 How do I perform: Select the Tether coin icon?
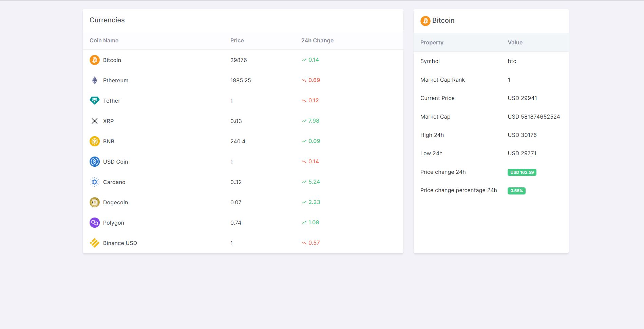pyautogui.click(x=94, y=101)
